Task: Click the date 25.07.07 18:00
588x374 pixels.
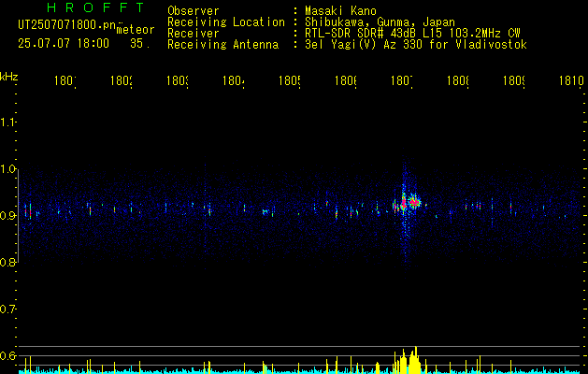Action: pos(64,44)
